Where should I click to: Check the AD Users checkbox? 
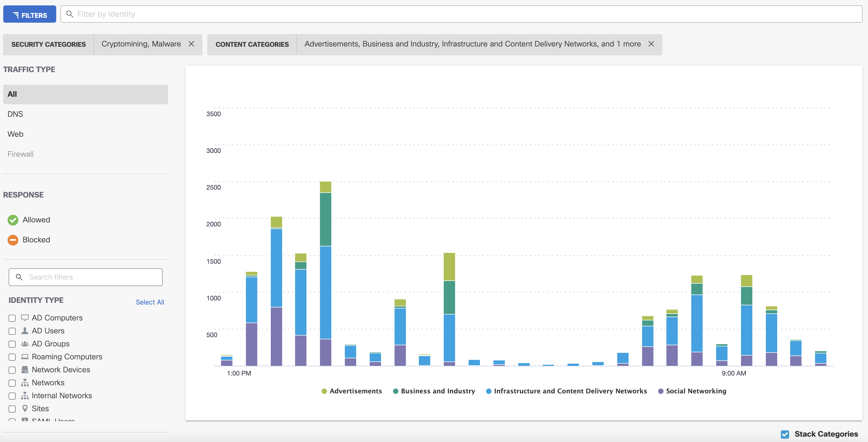[12, 331]
